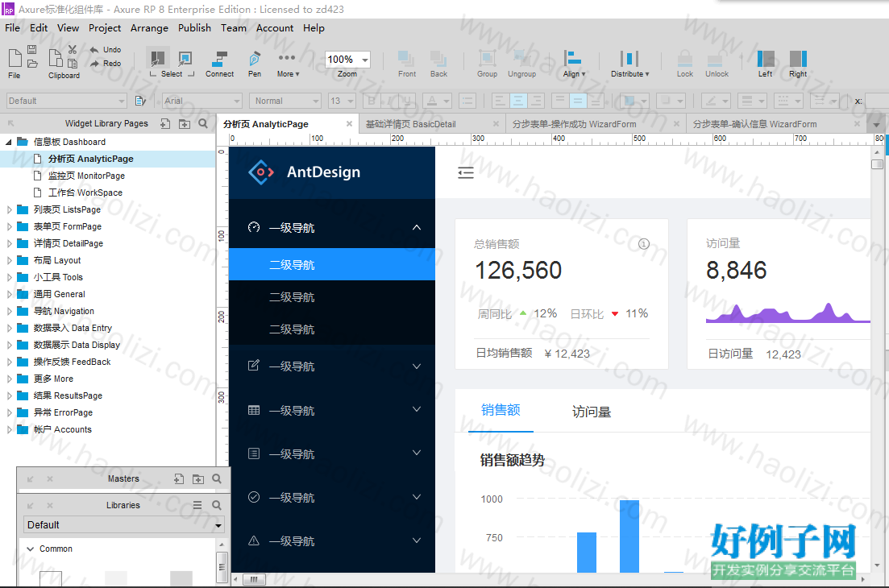Add a master in Masters panel

tap(179, 478)
